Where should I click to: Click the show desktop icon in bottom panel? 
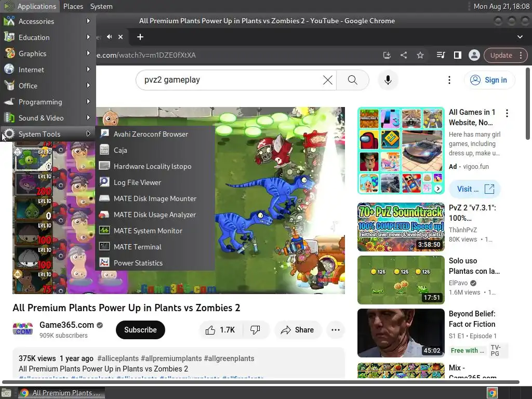point(6,393)
